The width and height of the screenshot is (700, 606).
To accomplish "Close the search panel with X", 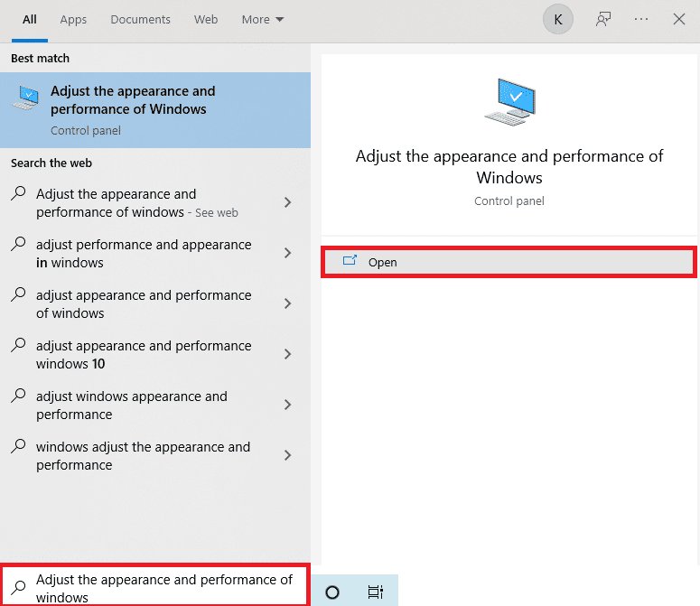I will coord(679,19).
